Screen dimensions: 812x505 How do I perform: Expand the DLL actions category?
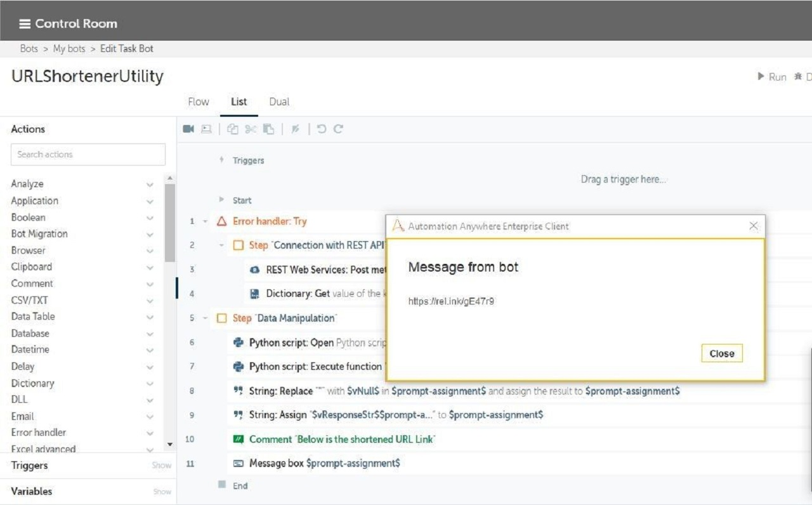coord(150,400)
